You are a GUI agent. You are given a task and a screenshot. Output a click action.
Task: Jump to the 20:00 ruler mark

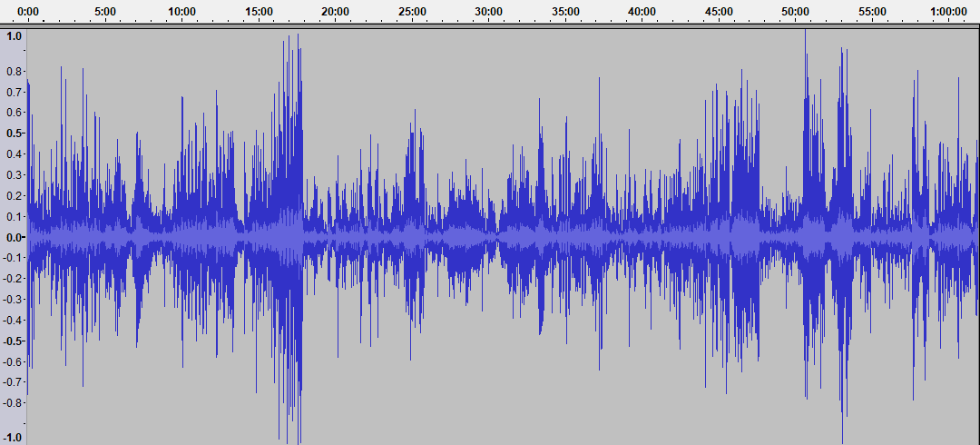pyautogui.click(x=336, y=11)
